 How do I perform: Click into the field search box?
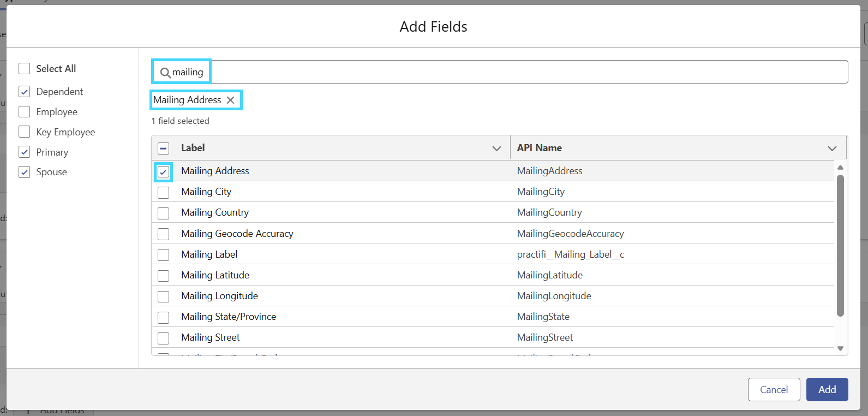point(500,72)
